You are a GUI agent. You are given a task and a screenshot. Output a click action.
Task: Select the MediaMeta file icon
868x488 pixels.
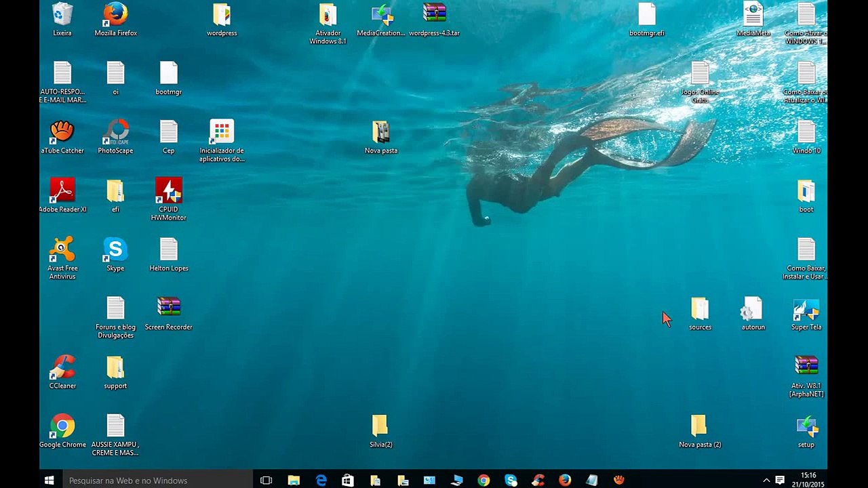pyautogui.click(x=753, y=19)
